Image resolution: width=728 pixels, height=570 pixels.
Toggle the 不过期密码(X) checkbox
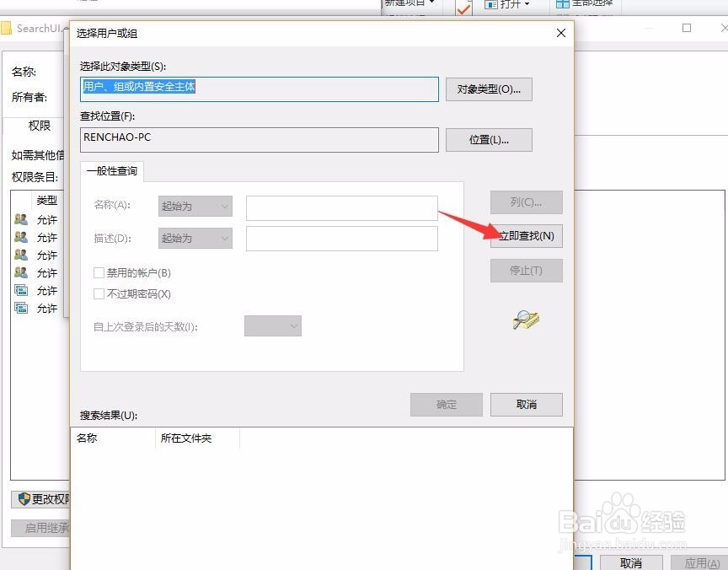coord(99,293)
